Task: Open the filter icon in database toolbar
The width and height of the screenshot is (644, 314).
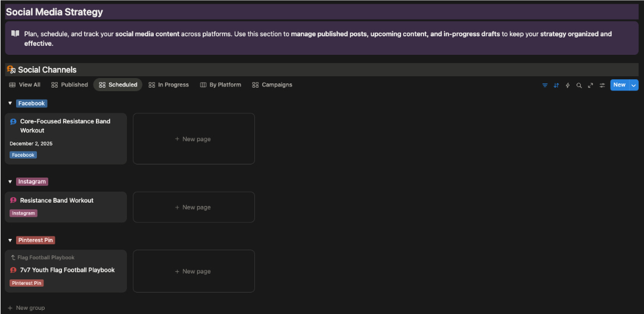Action: [545, 85]
